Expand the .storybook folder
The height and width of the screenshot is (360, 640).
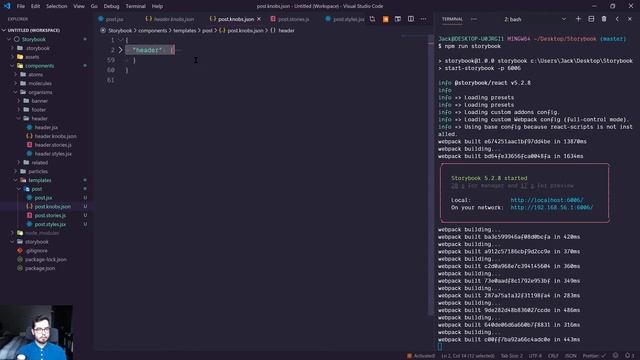point(37,48)
